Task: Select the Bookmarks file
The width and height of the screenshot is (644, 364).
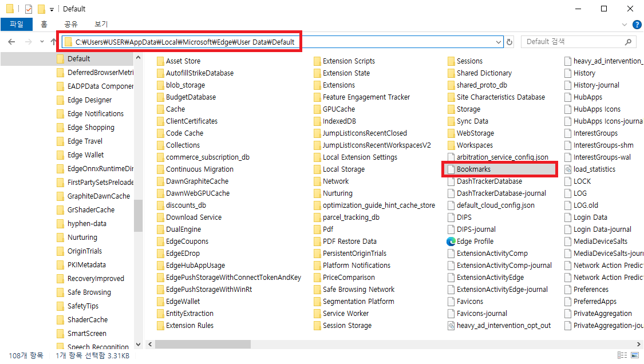Action: pyautogui.click(x=499, y=169)
